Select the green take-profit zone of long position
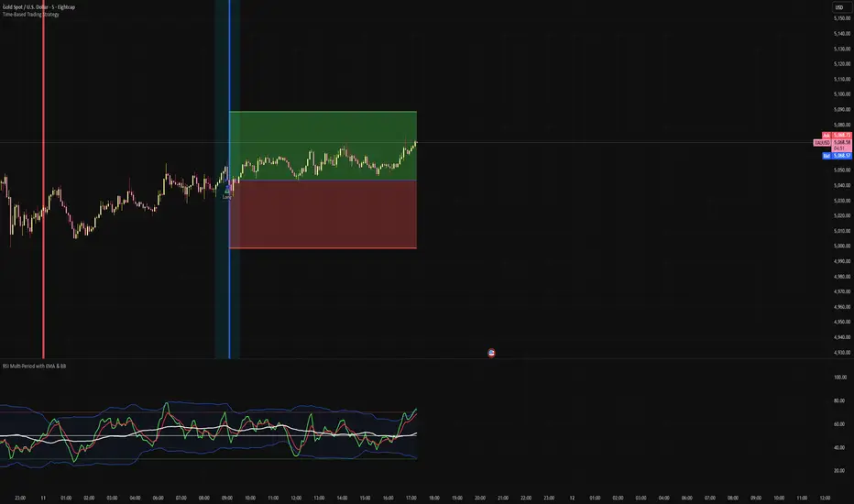The height and width of the screenshot is (504, 854). pos(323,146)
